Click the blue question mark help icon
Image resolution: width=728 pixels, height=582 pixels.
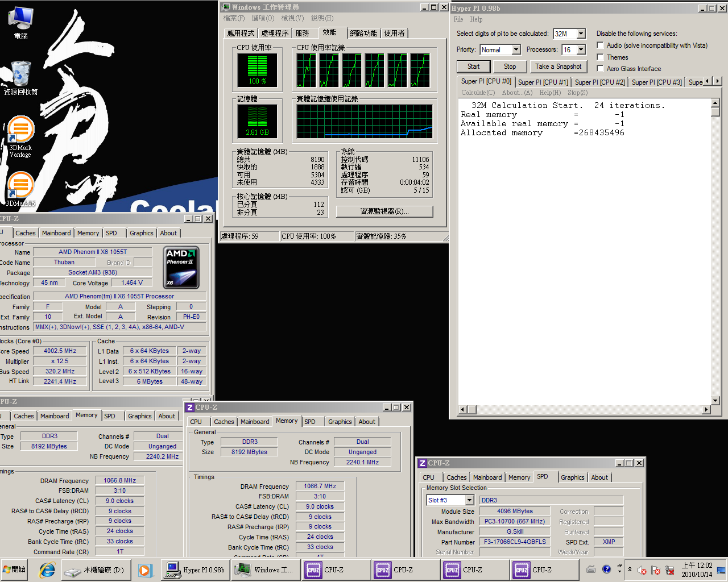[x=606, y=569]
